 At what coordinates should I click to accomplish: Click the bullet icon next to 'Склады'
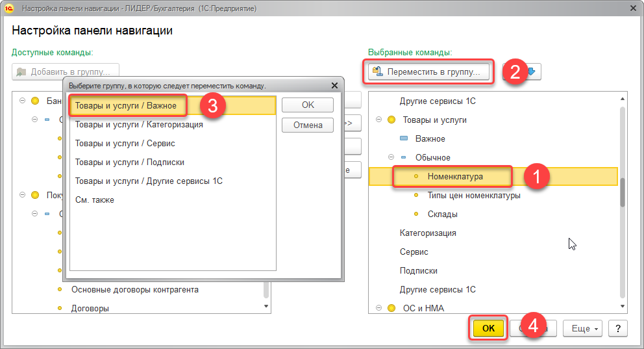416,214
